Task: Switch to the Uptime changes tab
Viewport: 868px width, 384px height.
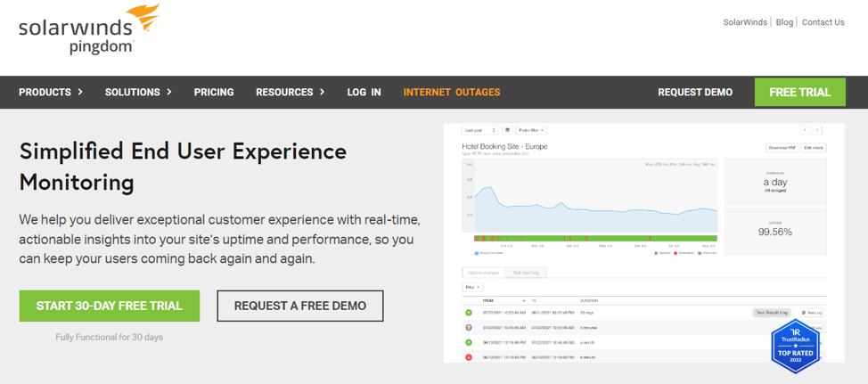Action: (484, 273)
